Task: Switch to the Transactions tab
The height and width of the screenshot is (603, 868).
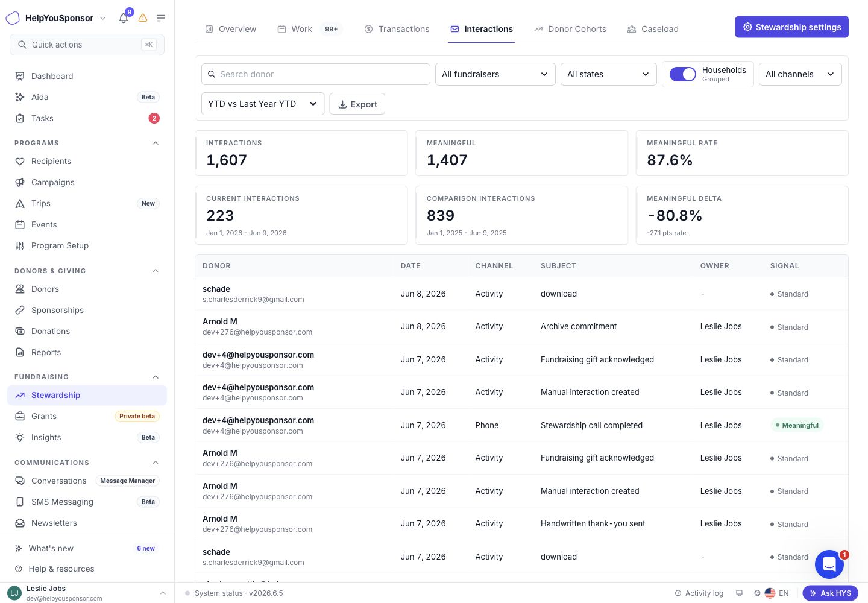Action: (397, 29)
